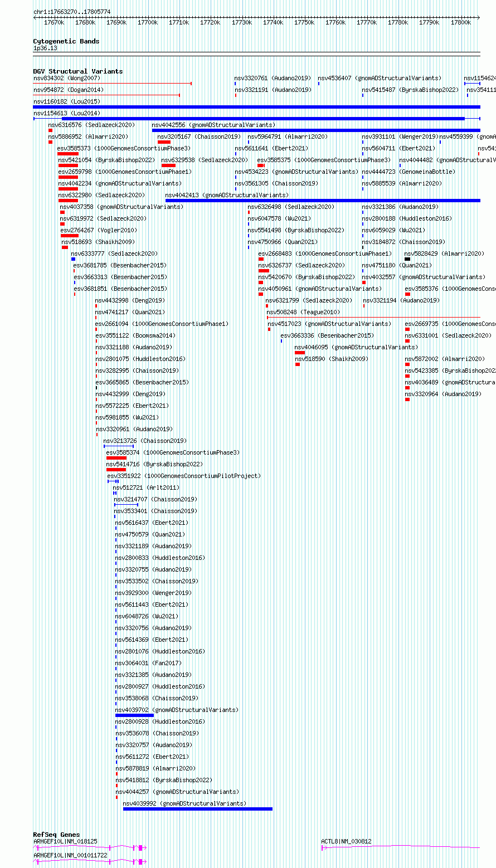Click the 17780k ruler position
Screen dimensions: 496x868
[x=398, y=22]
